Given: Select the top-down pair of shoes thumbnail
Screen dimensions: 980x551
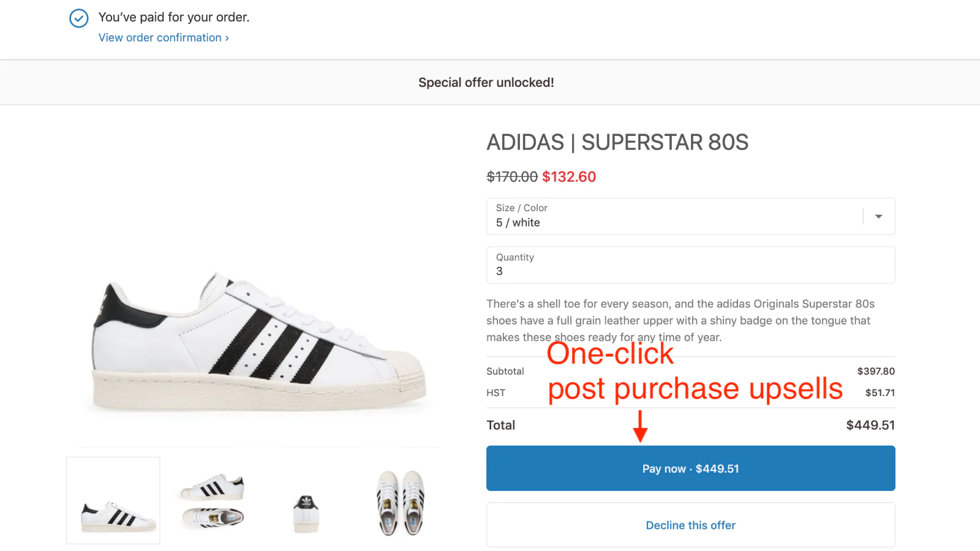Looking at the screenshot, I should click(x=401, y=502).
